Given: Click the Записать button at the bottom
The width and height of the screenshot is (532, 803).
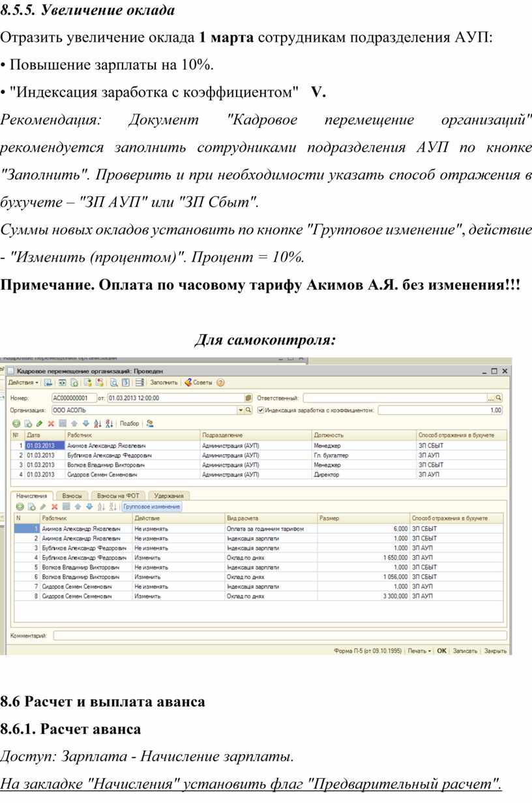Looking at the screenshot, I should coord(465,650).
